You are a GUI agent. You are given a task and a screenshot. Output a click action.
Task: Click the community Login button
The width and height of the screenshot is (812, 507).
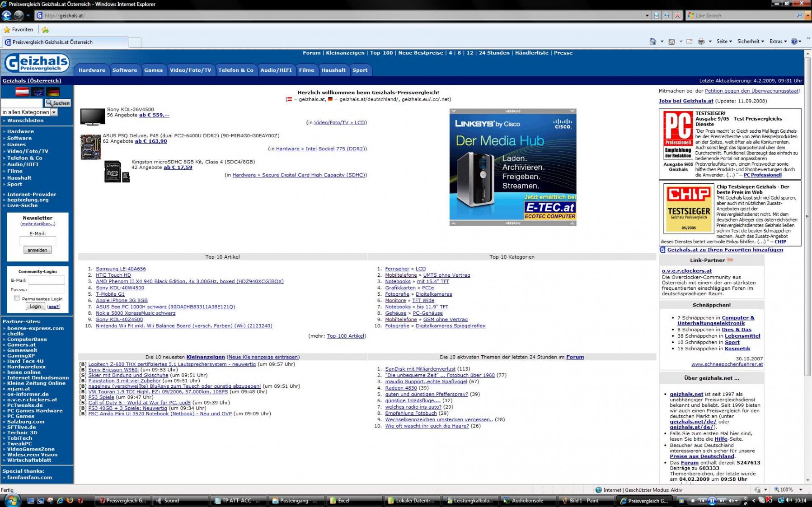[x=35, y=306]
